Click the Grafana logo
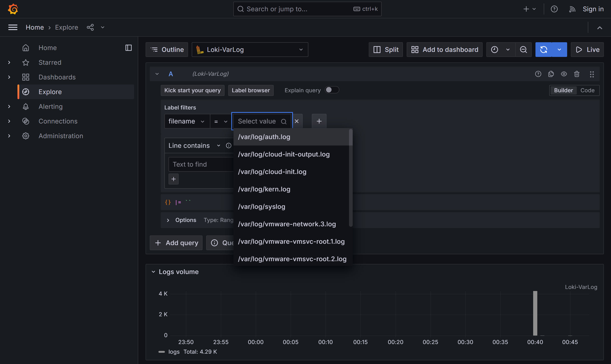 click(x=13, y=9)
